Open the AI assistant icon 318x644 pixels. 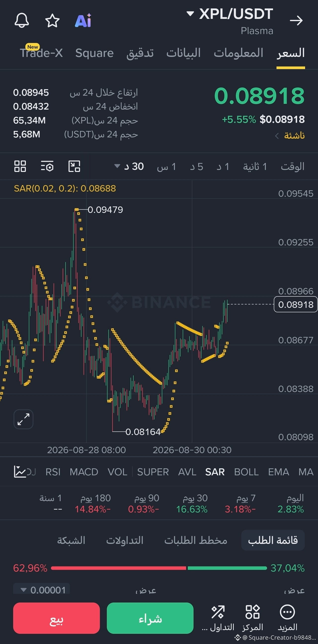click(83, 21)
